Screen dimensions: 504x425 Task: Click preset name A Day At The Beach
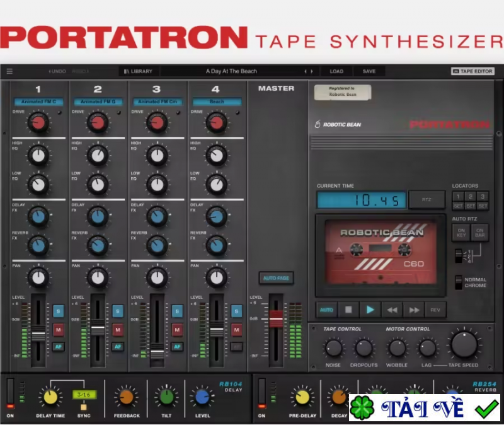pos(231,71)
